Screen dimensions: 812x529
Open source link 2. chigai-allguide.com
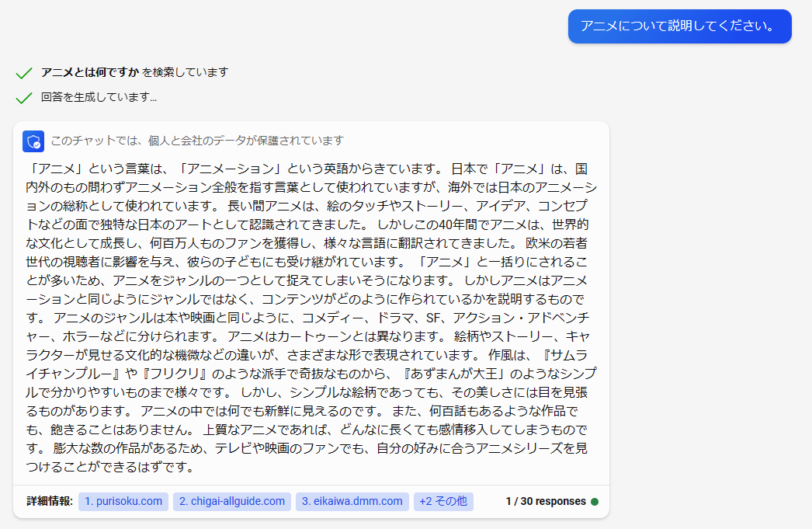point(232,502)
